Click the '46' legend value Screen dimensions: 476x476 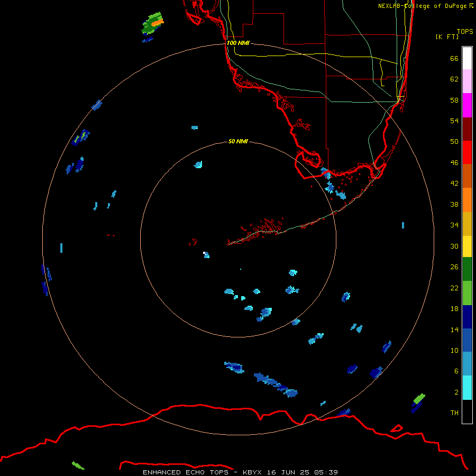pyautogui.click(x=454, y=162)
